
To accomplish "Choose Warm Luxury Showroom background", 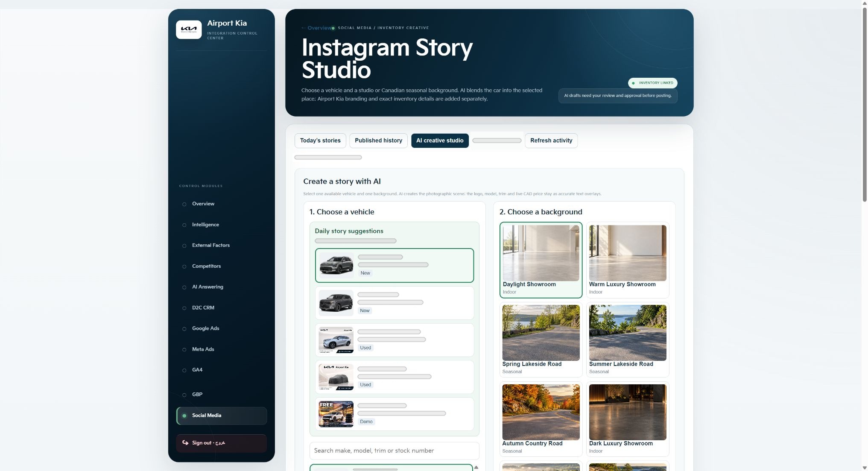I will coord(628,260).
